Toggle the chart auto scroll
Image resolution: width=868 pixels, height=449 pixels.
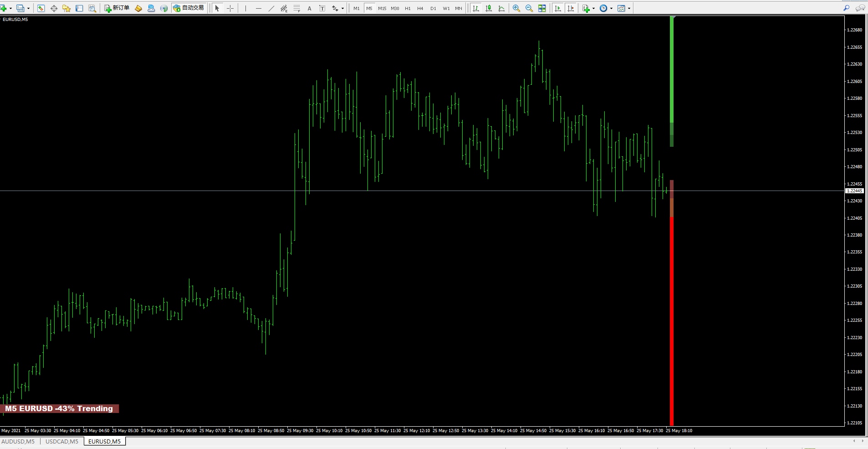(558, 8)
